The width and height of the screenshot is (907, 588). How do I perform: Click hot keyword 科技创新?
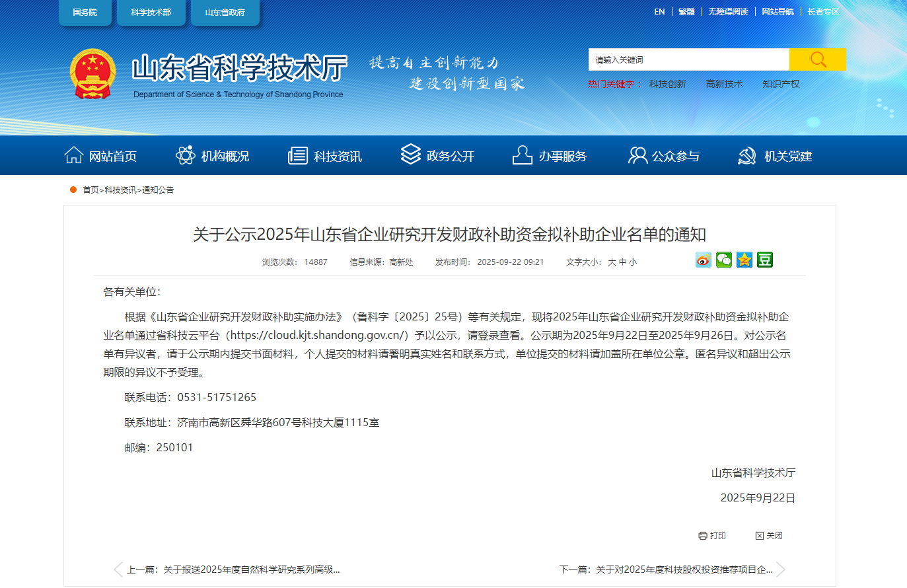(x=667, y=84)
